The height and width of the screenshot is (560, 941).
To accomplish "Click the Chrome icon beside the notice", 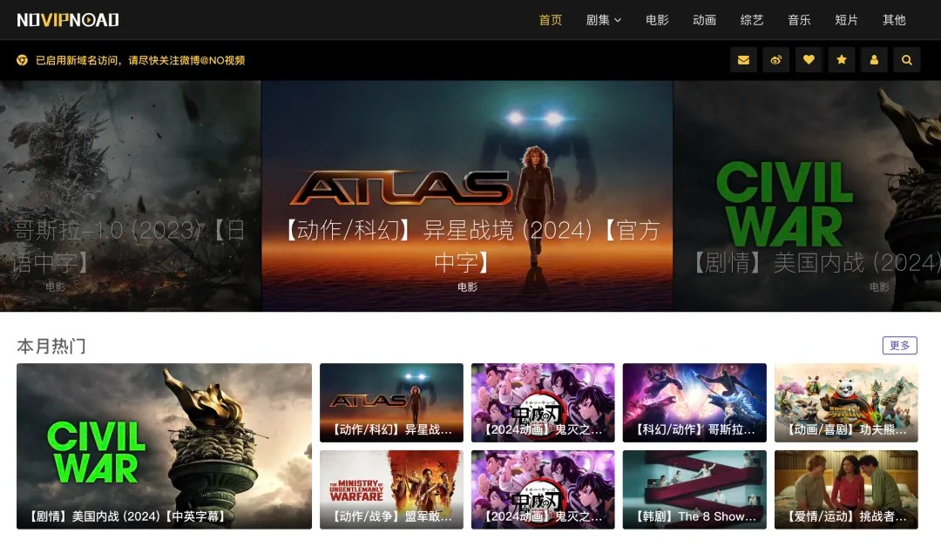I will [22, 60].
